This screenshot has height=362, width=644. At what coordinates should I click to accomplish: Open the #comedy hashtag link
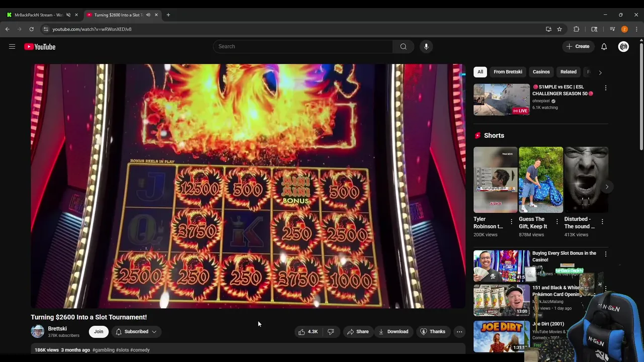[140, 350]
